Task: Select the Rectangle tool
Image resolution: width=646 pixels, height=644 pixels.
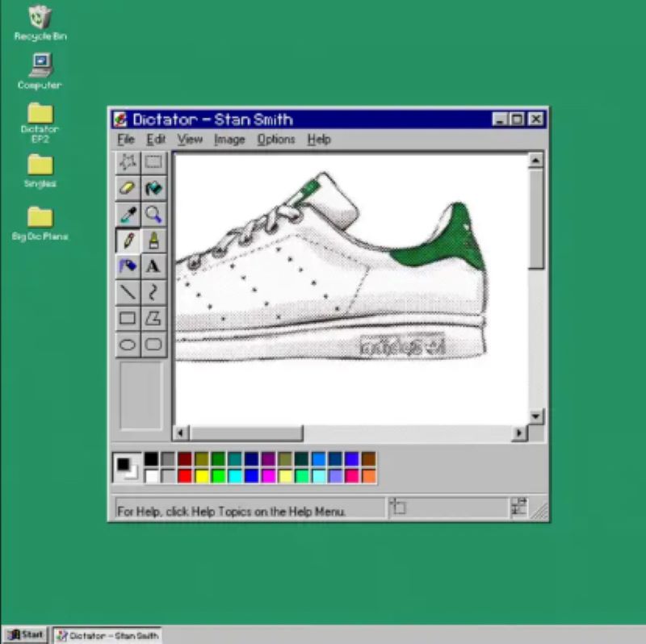Action: point(128,317)
